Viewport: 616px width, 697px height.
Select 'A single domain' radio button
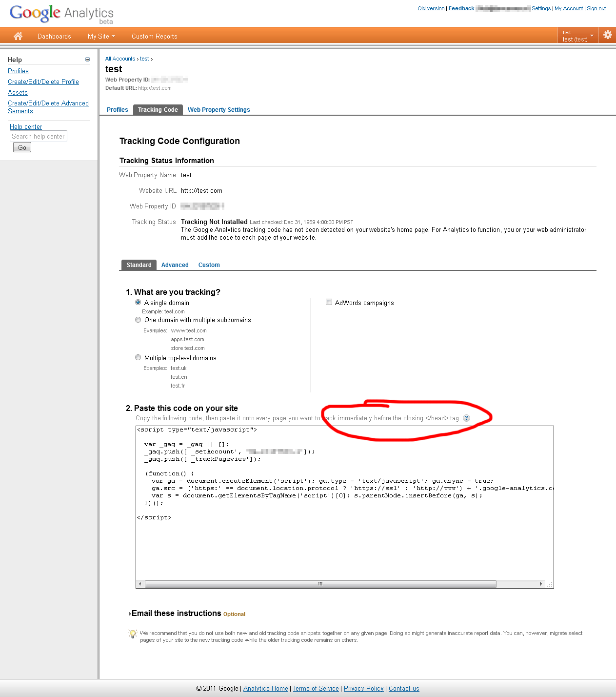(x=138, y=302)
